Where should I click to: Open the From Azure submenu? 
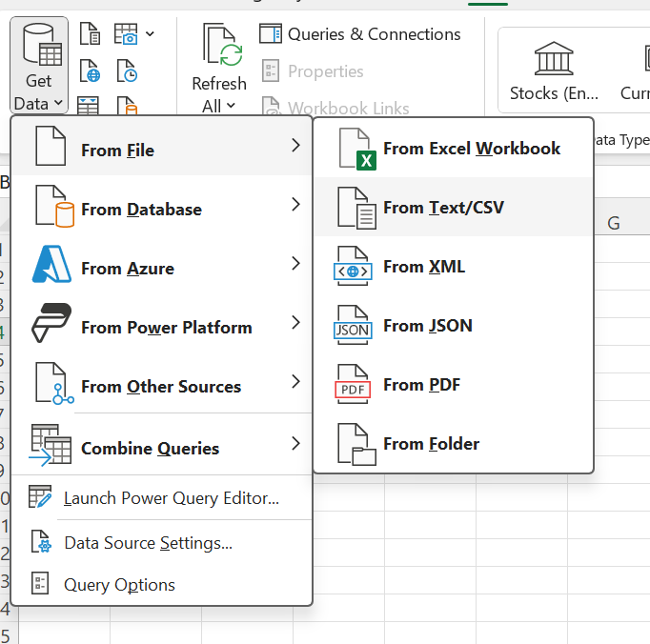click(162, 264)
